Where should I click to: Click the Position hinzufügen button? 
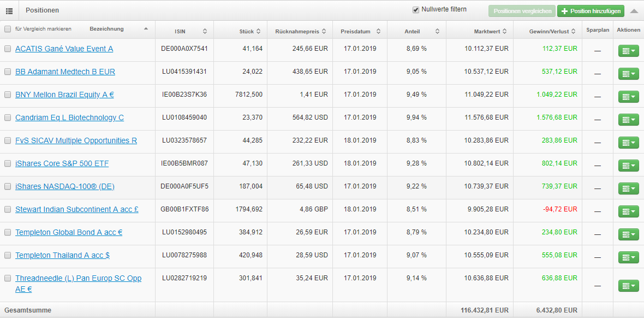tap(591, 11)
